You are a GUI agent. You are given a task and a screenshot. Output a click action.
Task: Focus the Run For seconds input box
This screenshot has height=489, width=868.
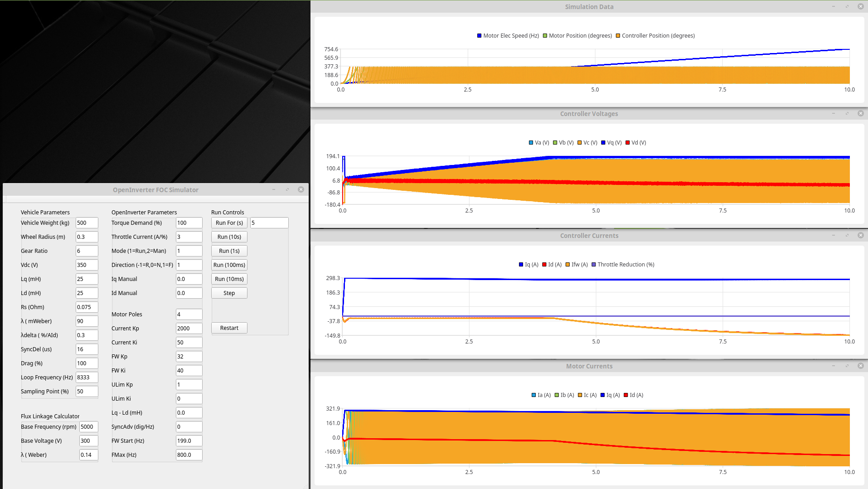click(x=269, y=223)
